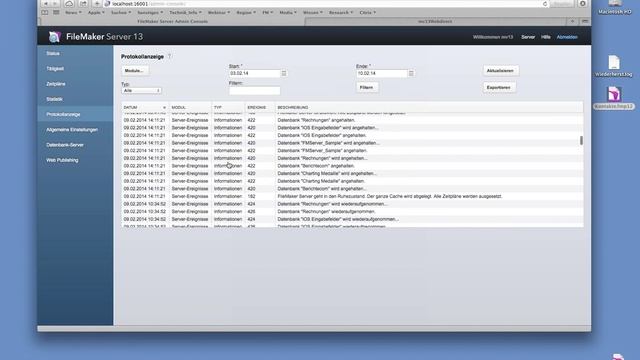Image resolution: width=640 pixels, height=360 pixels.
Task: Select the row about FileMaker Server Ruhezustand
Action: [x=352, y=196]
